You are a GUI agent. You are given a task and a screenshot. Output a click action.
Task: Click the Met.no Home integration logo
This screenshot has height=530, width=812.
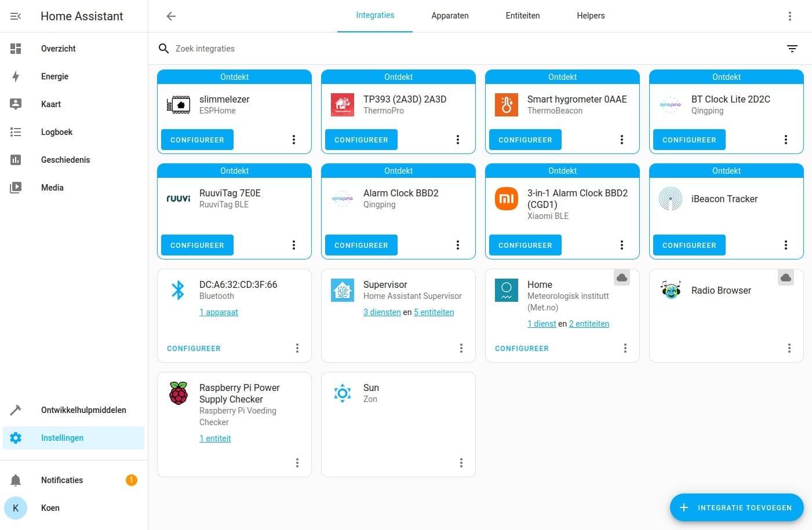tap(507, 290)
